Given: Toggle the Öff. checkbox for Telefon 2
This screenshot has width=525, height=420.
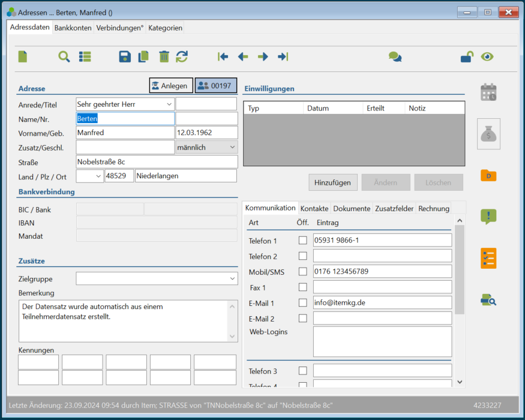Looking at the screenshot, I should 302,256.
